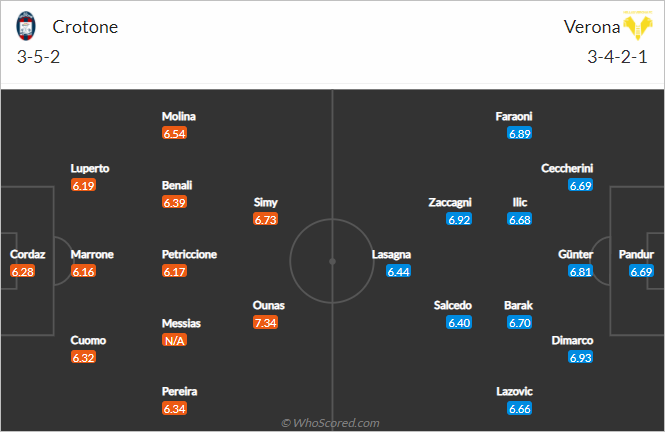Open the Verona team name link
This screenshot has width=665, height=432.
point(592,27)
